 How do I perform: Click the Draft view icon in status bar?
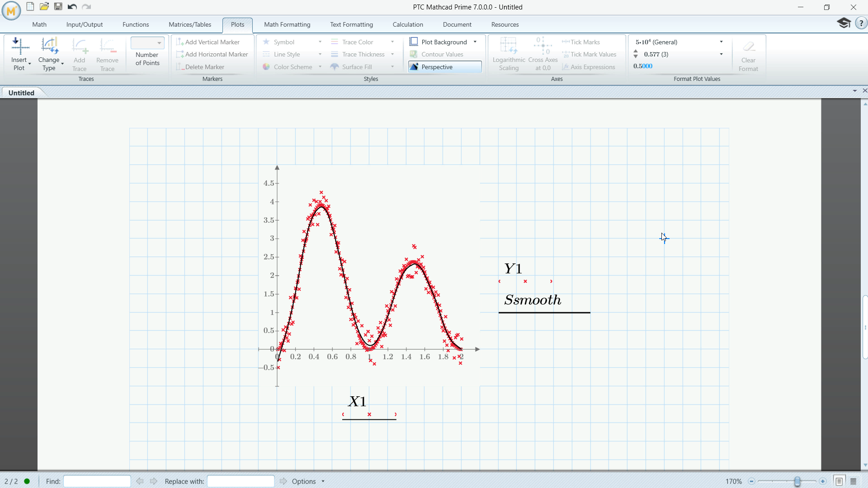point(854,481)
